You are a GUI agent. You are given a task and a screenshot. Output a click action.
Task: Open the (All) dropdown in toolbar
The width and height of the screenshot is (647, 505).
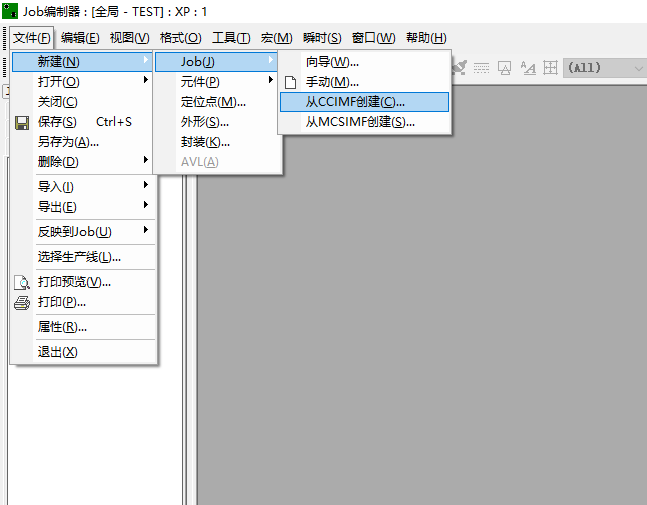(x=605, y=68)
